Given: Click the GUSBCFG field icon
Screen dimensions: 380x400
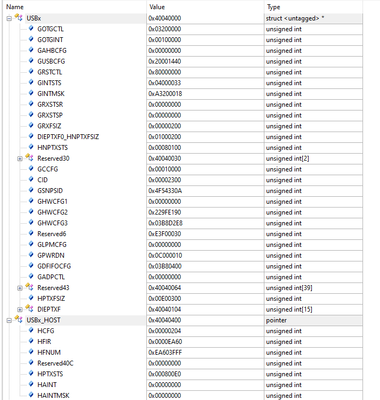Looking at the screenshot, I should click(31, 61).
